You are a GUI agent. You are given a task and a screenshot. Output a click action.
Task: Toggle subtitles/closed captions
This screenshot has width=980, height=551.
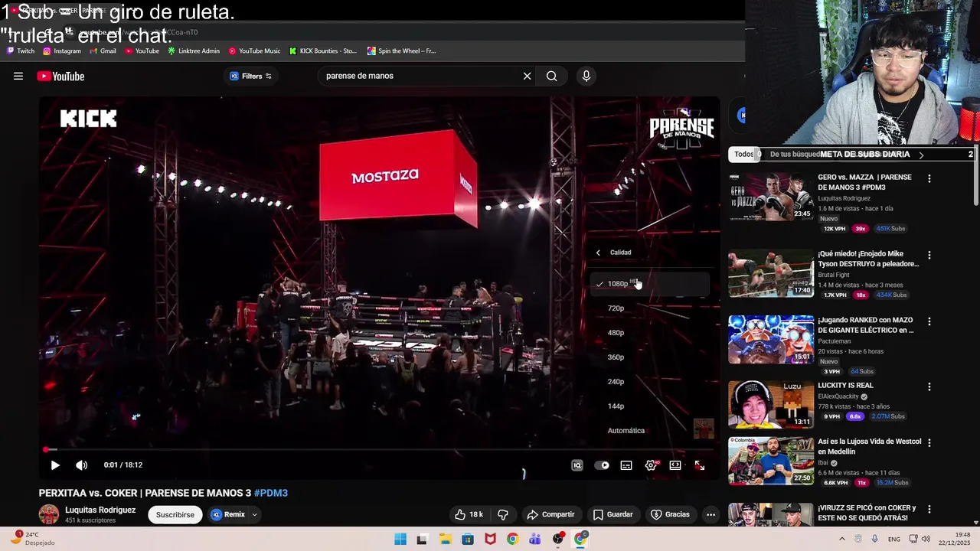[626, 465]
